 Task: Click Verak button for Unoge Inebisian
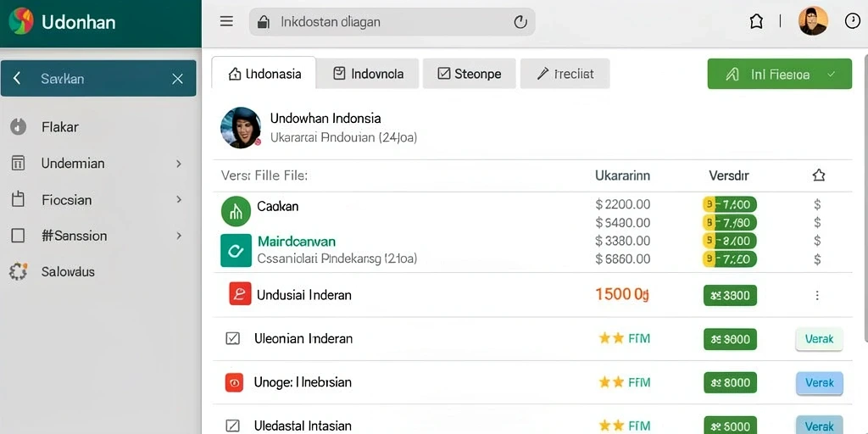(820, 382)
